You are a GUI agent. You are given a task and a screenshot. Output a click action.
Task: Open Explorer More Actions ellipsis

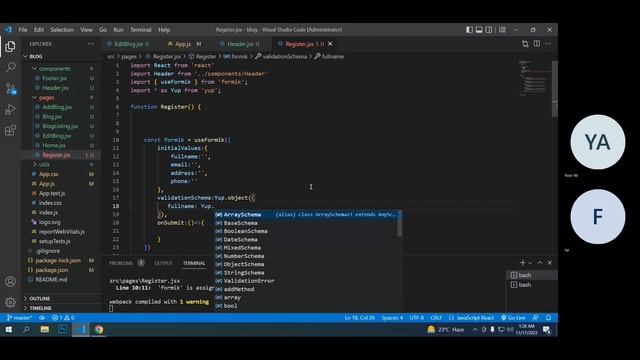click(91, 44)
